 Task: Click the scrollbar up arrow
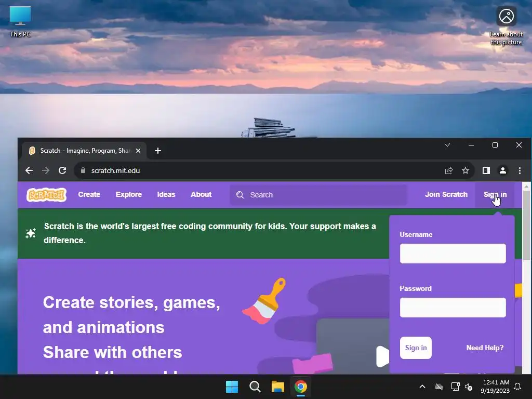(x=526, y=187)
